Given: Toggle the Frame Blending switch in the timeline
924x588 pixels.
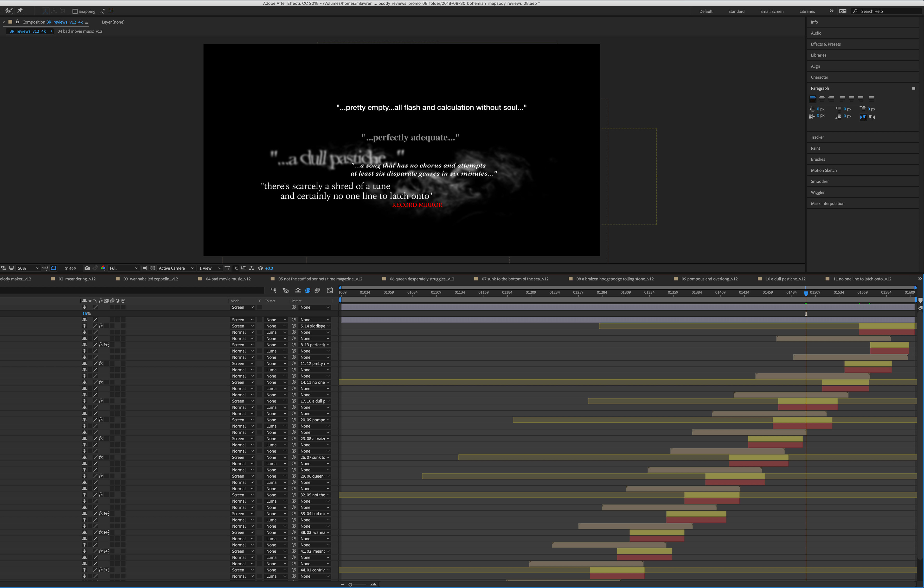Looking at the screenshot, I should pos(307,290).
